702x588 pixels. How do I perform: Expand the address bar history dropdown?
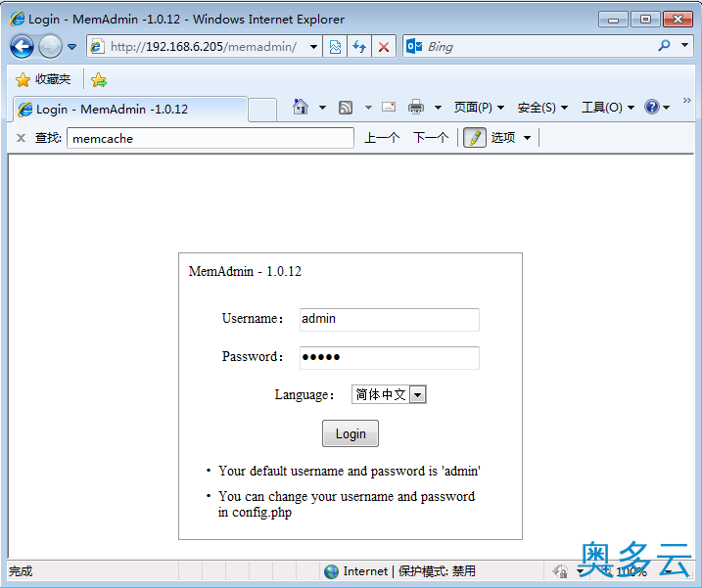(314, 47)
